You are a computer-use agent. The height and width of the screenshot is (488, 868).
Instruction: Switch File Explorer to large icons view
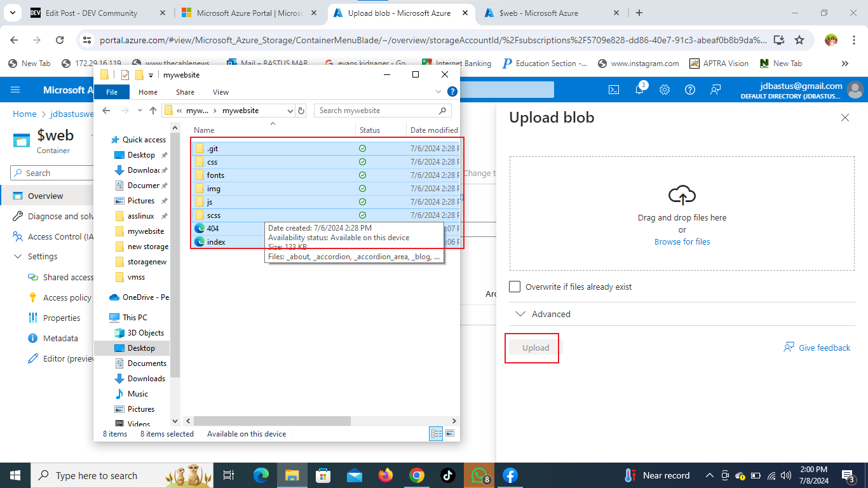(x=450, y=434)
